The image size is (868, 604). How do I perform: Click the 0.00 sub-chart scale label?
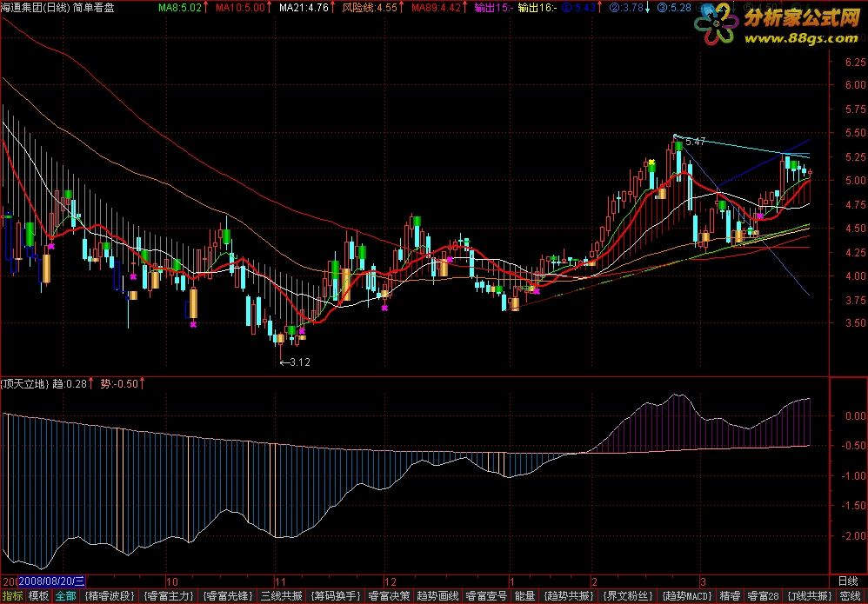click(x=855, y=415)
